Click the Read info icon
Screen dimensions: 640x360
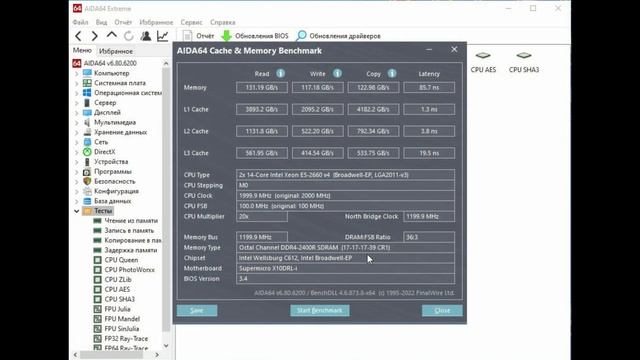pos(280,73)
